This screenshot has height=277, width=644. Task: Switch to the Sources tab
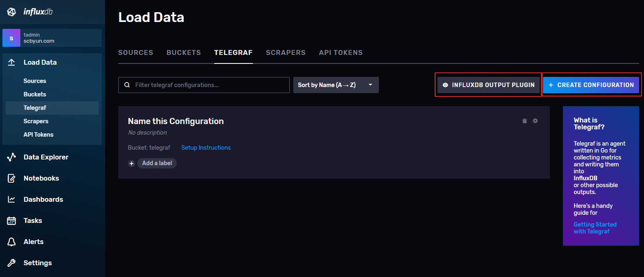(136, 53)
